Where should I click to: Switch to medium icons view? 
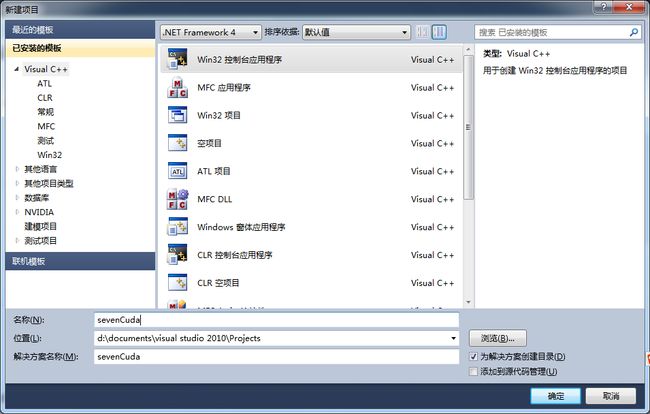click(x=439, y=32)
